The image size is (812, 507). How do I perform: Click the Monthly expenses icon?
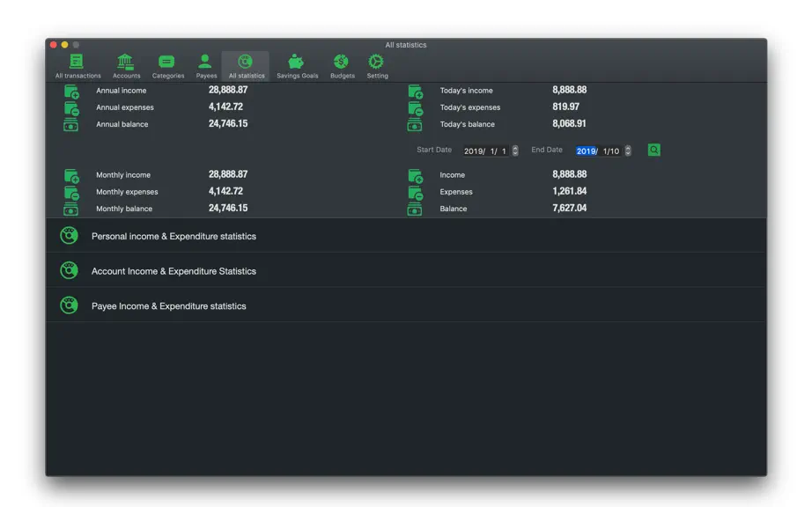(71, 193)
